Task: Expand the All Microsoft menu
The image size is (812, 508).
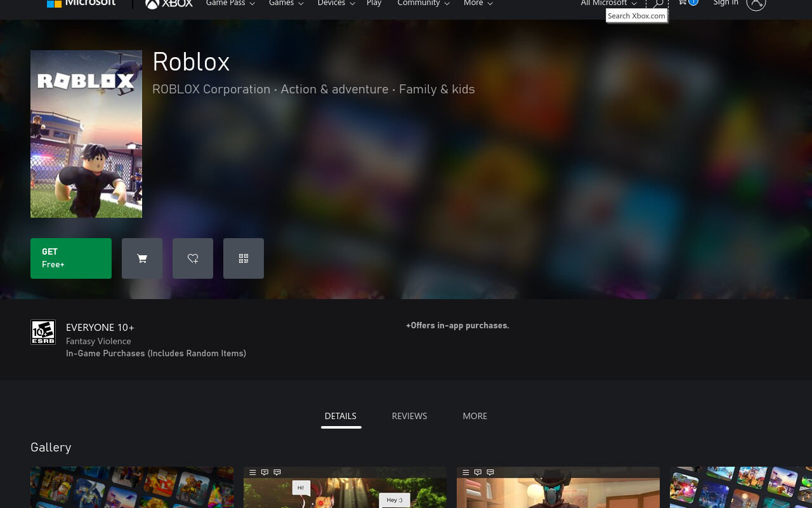Action: click(609, 3)
